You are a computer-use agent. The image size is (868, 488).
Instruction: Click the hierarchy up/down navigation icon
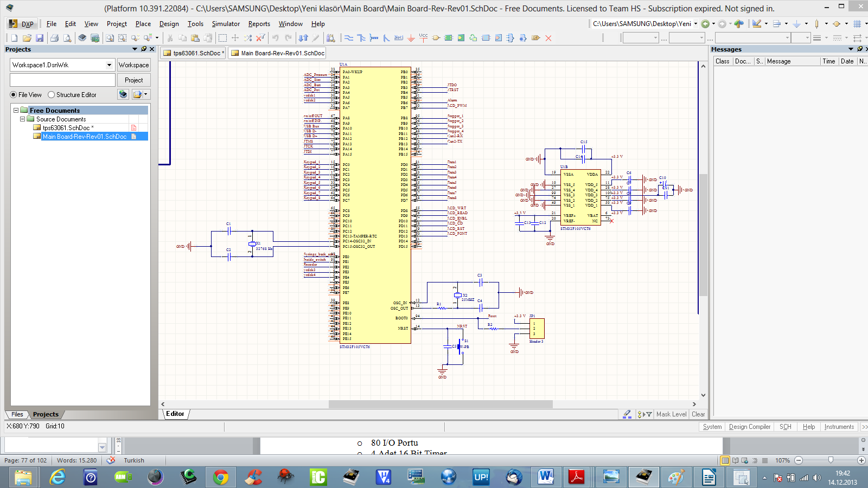click(303, 38)
